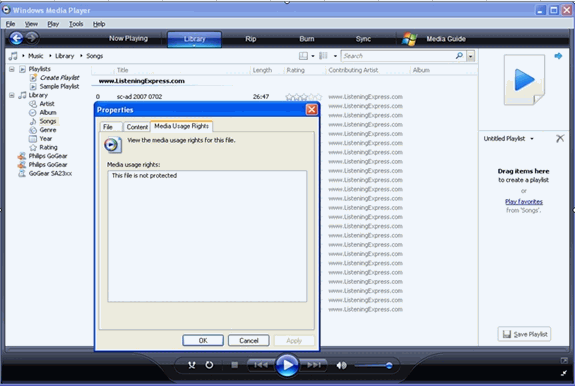The image size is (575, 386).
Task: Open the View menu
Action: [31, 24]
